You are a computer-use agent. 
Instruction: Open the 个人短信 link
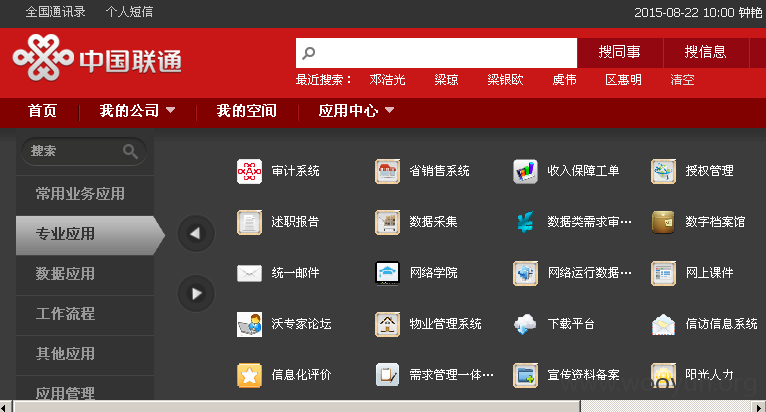129,12
